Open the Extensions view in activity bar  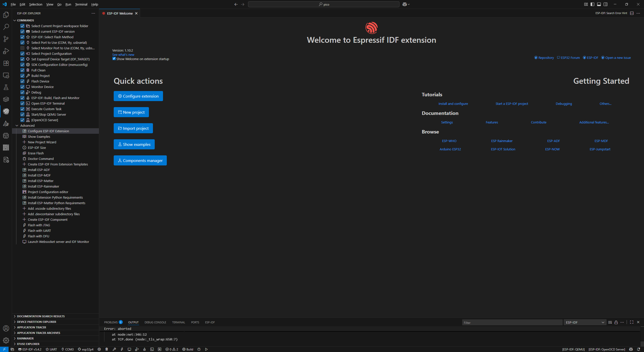[x=6, y=63]
